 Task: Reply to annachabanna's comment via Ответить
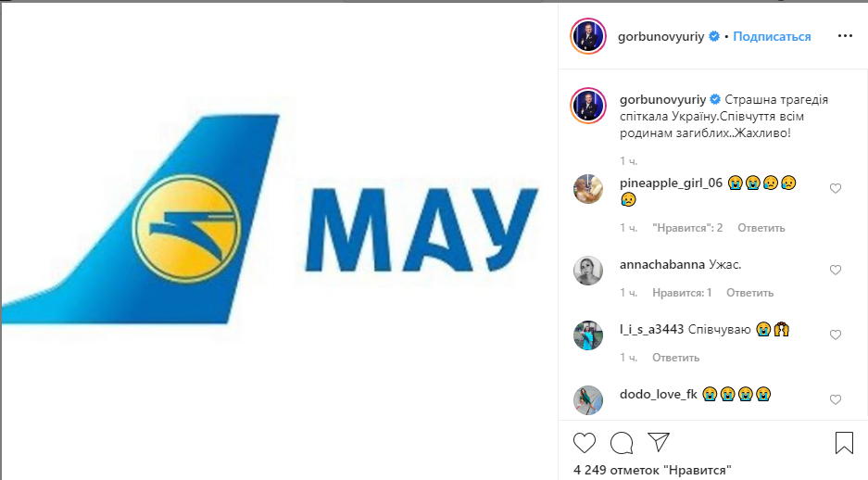click(749, 292)
